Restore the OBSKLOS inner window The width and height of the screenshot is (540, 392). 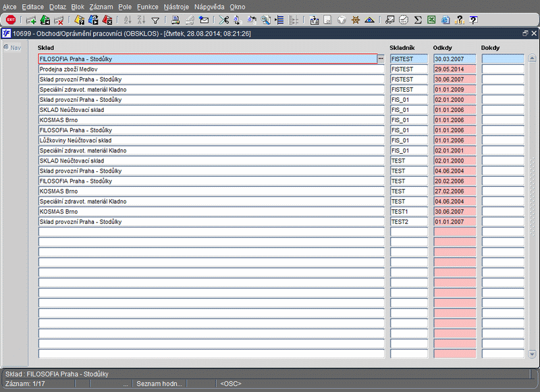[x=525, y=33]
